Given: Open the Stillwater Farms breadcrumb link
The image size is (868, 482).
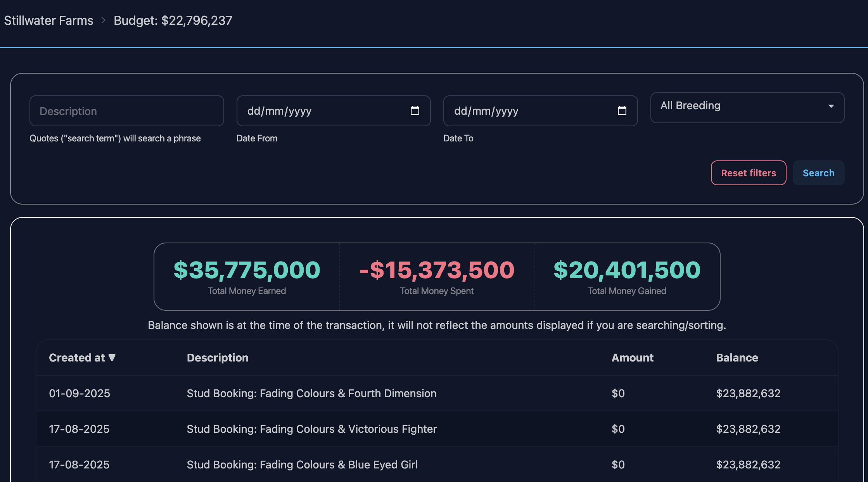Looking at the screenshot, I should (x=48, y=20).
